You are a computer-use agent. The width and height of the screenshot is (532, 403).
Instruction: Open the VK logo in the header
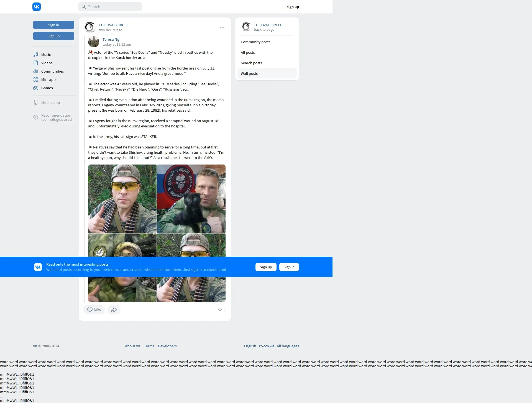37,7
